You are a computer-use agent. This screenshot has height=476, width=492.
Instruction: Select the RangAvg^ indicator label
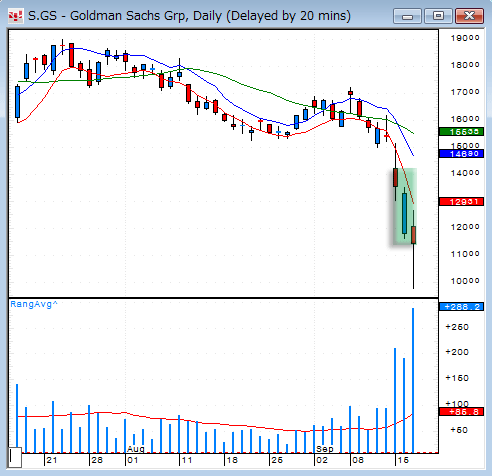[34, 304]
